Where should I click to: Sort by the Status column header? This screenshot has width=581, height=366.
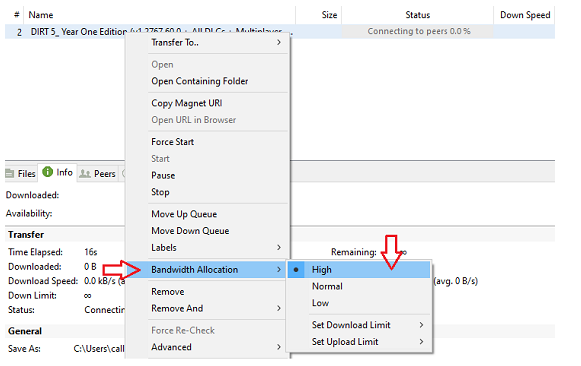click(x=418, y=15)
